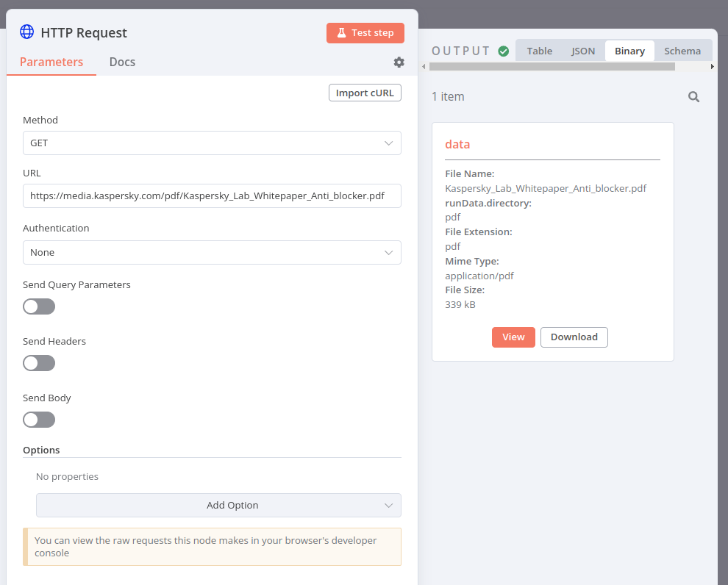The image size is (728, 585).
Task: Click the green success checkmark beside OUTPUT
Action: tap(504, 51)
